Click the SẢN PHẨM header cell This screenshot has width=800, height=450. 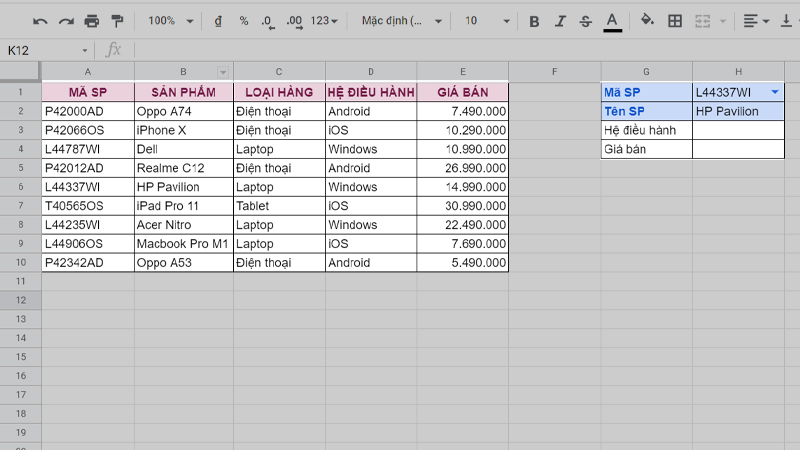click(184, 92)
